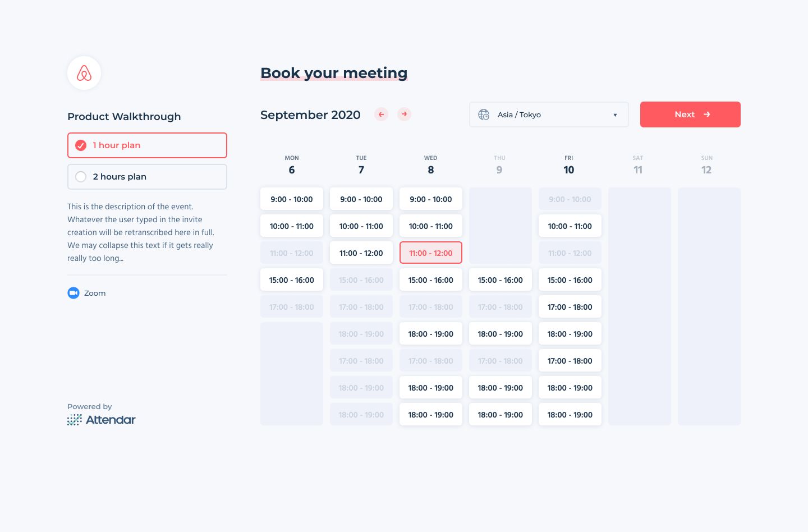
Task: Click the timezone dropdown arrow
Action: point(615,115)
